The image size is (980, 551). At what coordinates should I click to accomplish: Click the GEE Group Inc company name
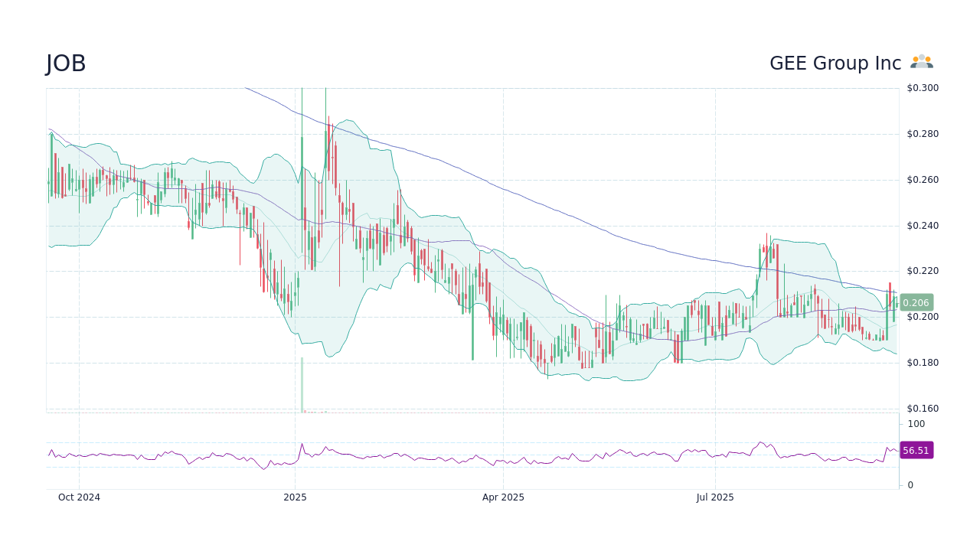[x=835, y=64]
